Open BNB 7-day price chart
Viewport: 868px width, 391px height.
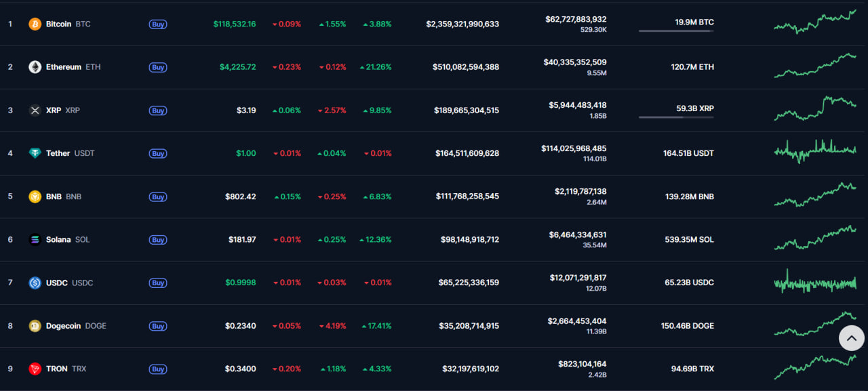click(x=815, y=194)
